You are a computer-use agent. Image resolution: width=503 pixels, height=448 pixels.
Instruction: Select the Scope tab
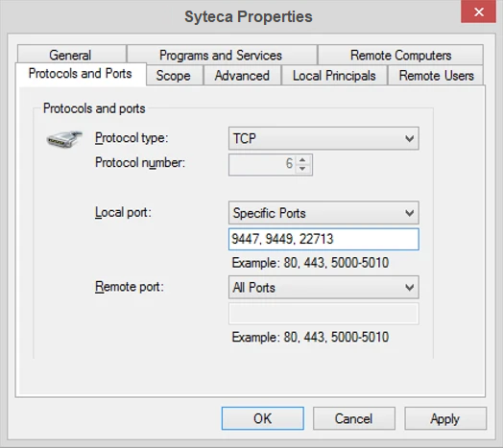(174, 76)
